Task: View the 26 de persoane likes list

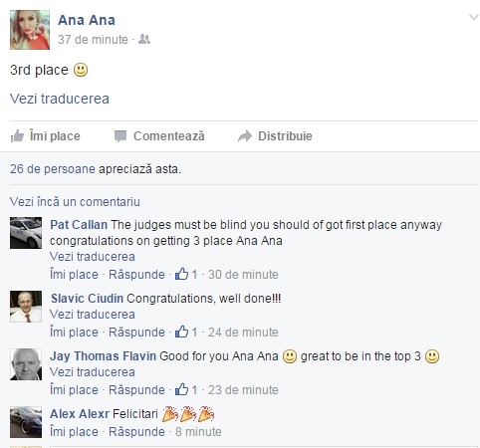Action: (x=53, y=169)
